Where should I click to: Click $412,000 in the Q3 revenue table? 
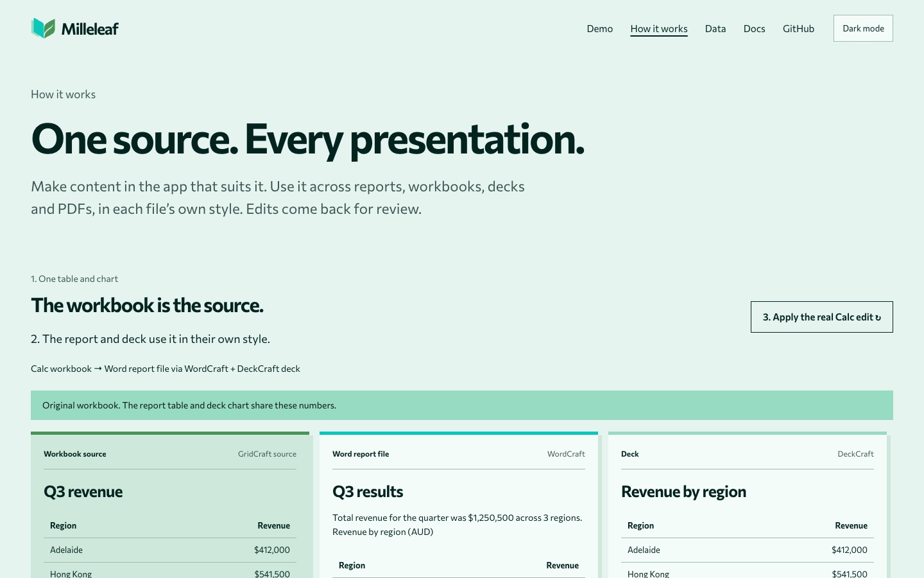click(x=272, y=550)
